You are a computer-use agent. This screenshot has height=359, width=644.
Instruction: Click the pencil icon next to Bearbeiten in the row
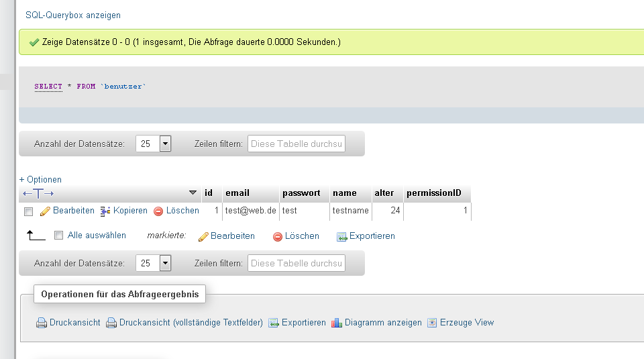(45, 211)
